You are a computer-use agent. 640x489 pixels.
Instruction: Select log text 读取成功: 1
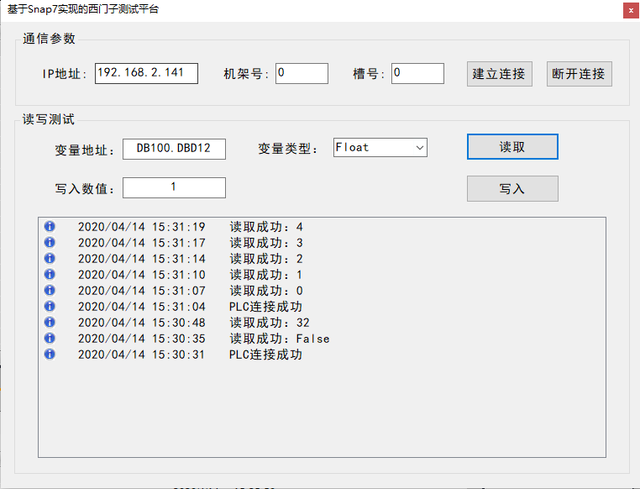coord(266,275)
